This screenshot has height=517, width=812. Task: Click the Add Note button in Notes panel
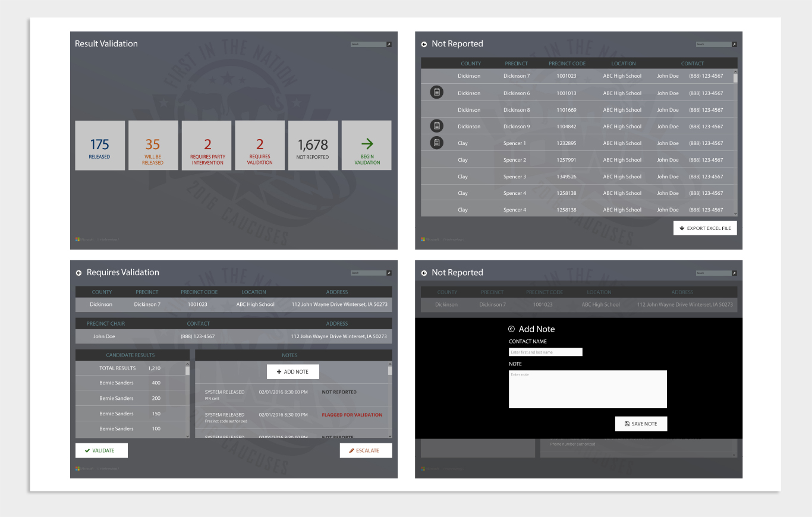pyautogui.click(x=293, y=371)
